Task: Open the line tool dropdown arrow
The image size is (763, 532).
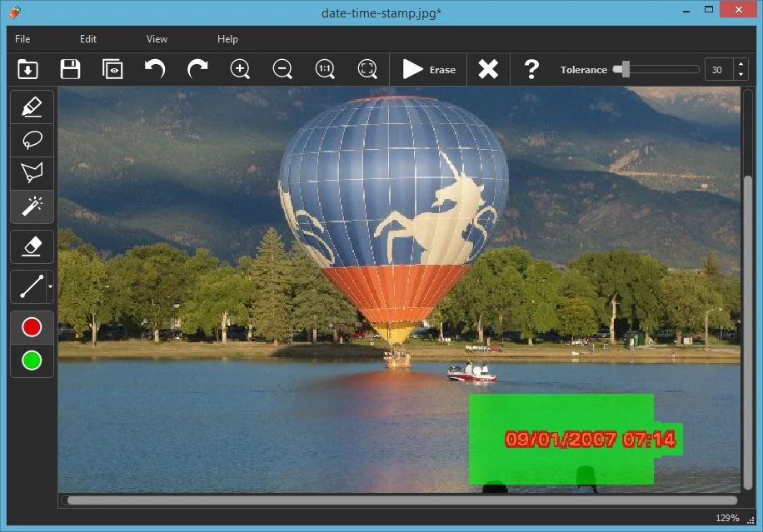Action: [50, 286]
